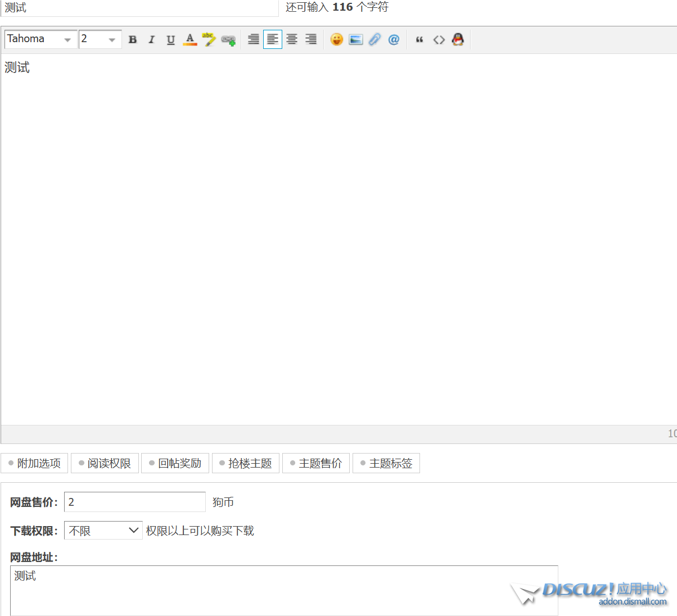This screenshot has height=616, width=677.
Task: Switch to the 阅读权限 tab
Action: pyautogui.click(x=105, y=463)
